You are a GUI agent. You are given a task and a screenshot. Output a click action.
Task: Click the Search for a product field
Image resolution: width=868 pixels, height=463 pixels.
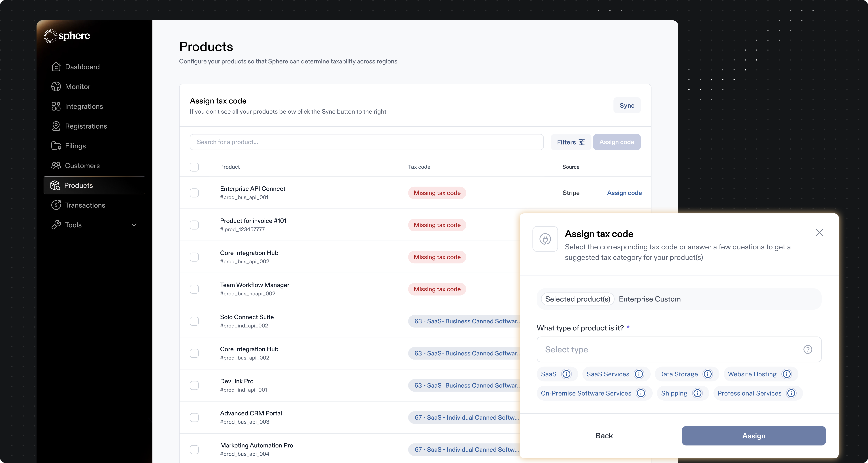(366, 142)
